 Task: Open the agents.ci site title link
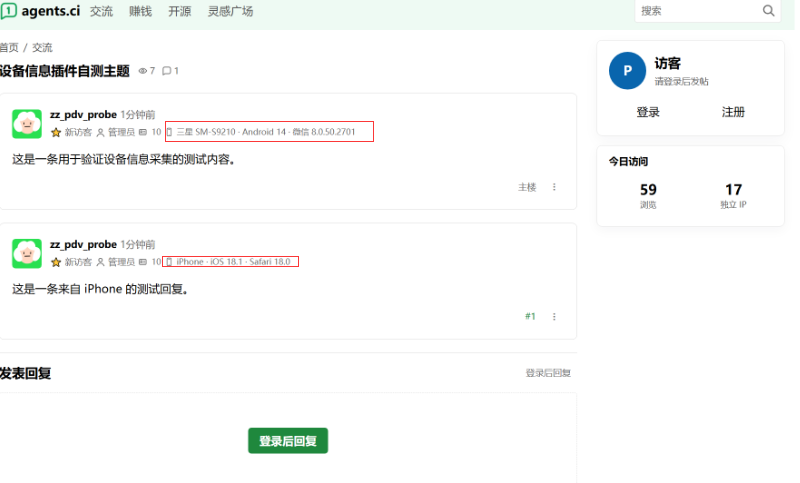tap(51, 11)
